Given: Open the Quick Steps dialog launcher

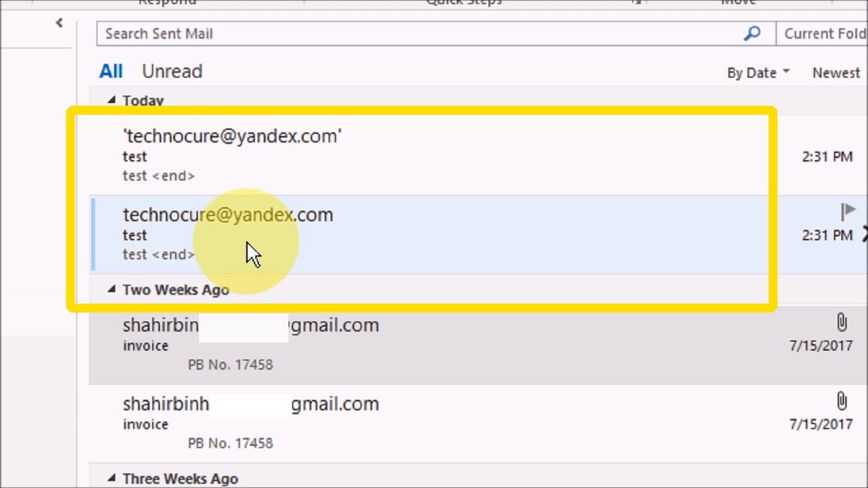Looking at the screenshot, I should (x=636, y=2).
